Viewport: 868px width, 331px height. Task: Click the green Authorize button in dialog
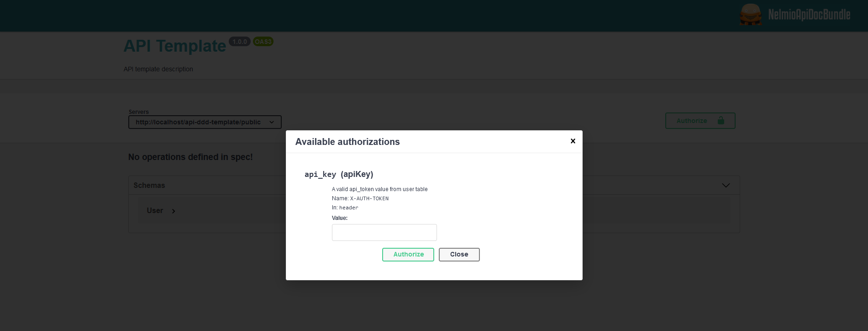click(x=408, y=255)
